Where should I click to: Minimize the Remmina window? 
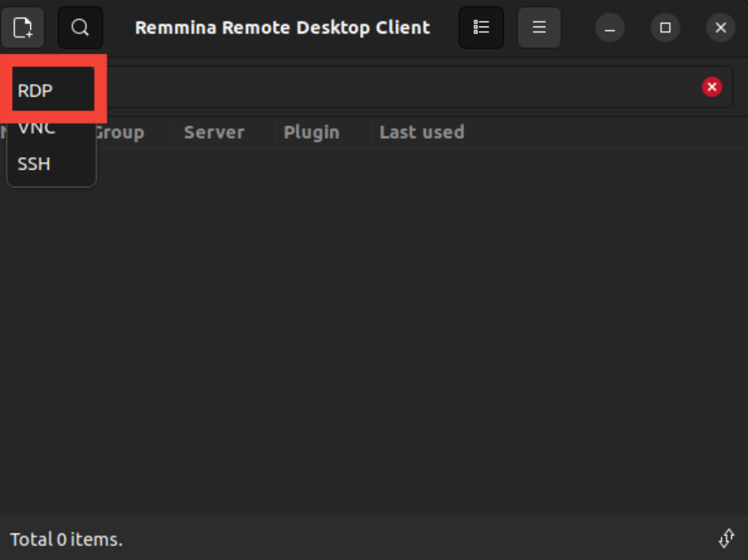click(x=609, y=28)
